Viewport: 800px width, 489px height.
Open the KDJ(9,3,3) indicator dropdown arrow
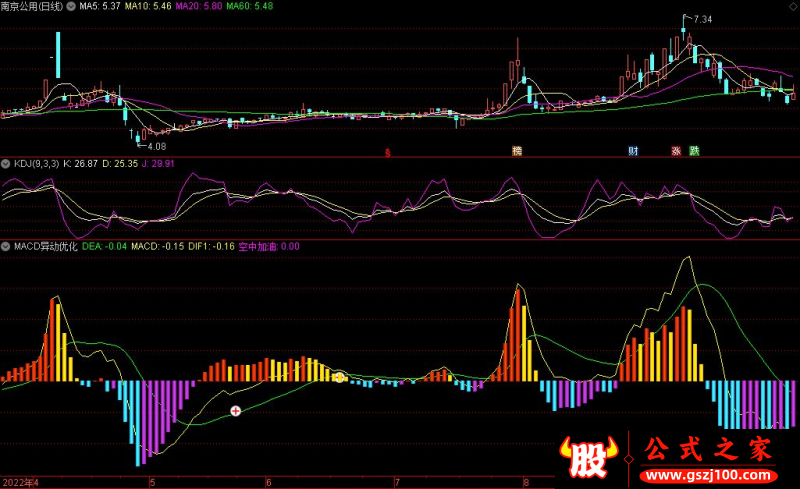(x=6, y=164)
